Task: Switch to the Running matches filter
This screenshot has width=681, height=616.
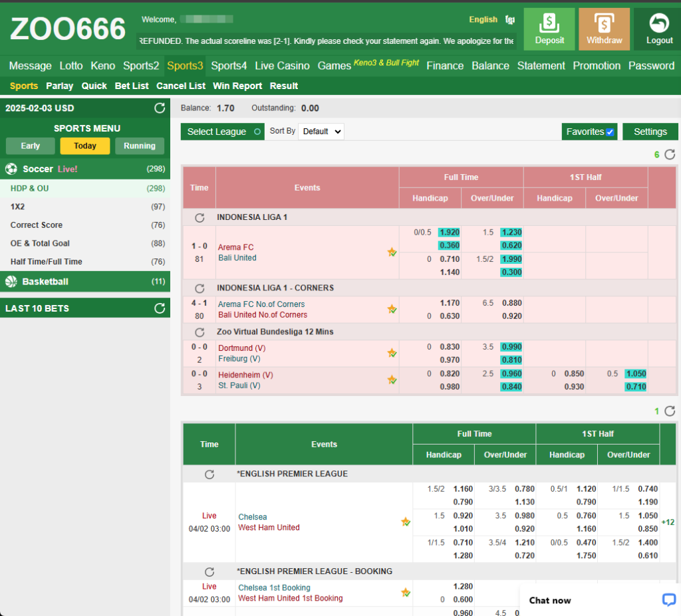Action: (140, 146)
